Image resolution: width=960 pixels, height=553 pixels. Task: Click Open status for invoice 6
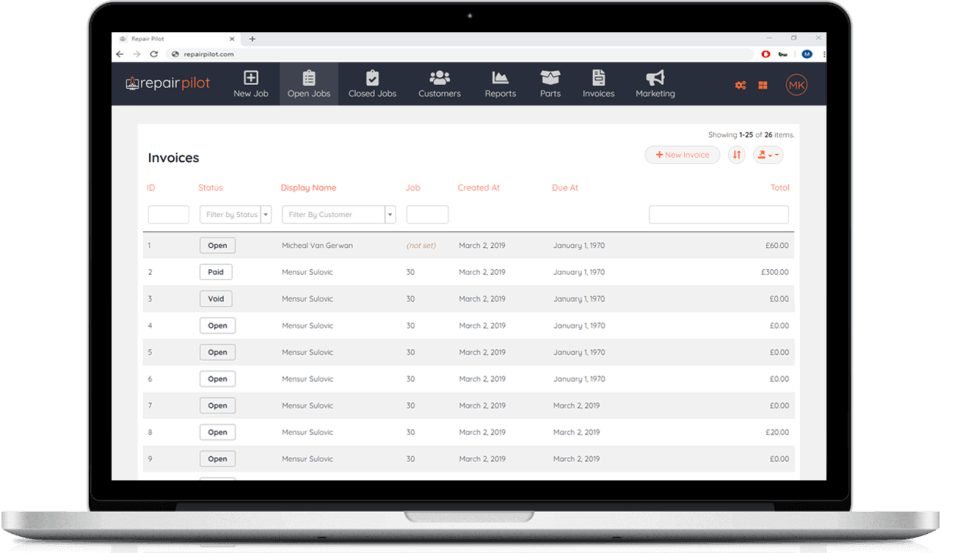pos(217,379)
